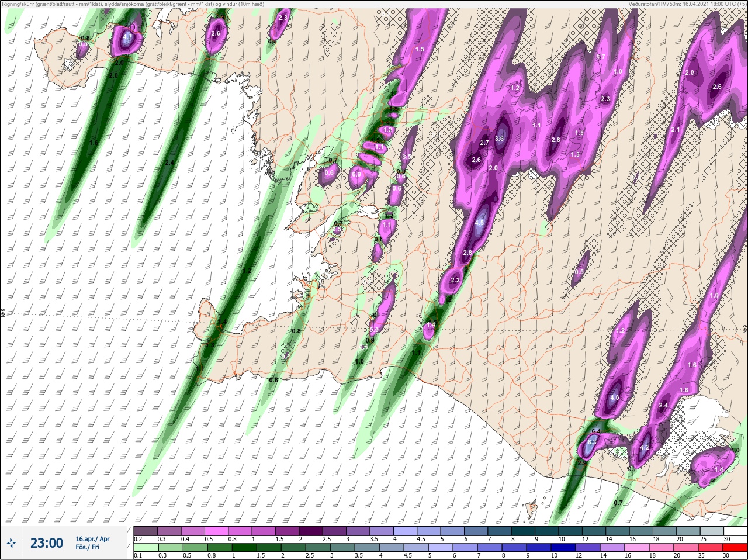Pick the dark navy swatch in rain scale
This screenshot has width=748, height=560.
pos(563,548)
